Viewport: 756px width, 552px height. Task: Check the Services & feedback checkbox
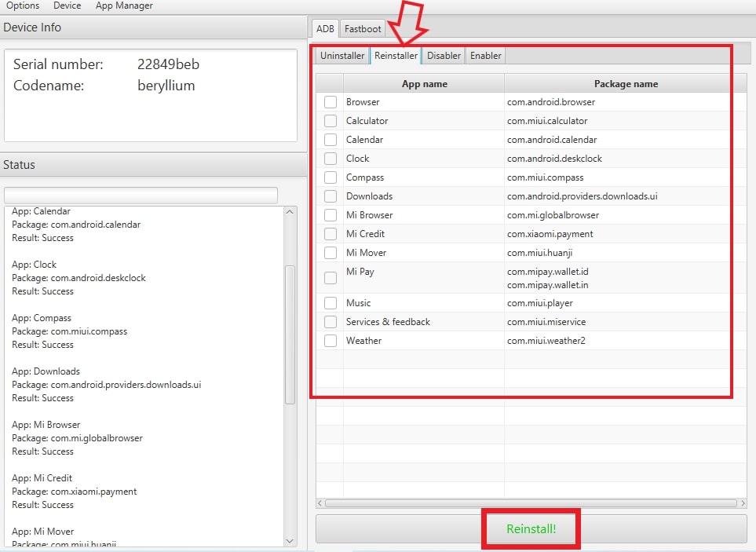331,322
